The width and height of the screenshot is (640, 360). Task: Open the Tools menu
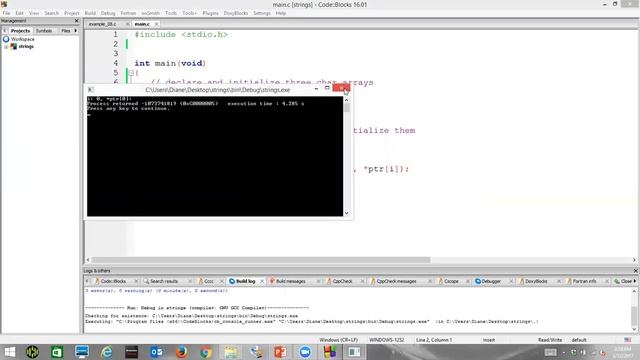pos(171,13)
